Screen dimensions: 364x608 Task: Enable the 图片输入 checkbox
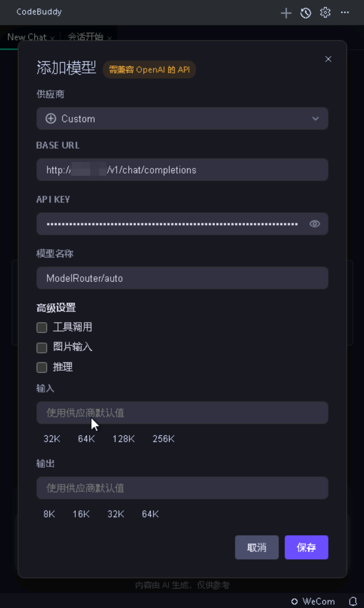42,347
